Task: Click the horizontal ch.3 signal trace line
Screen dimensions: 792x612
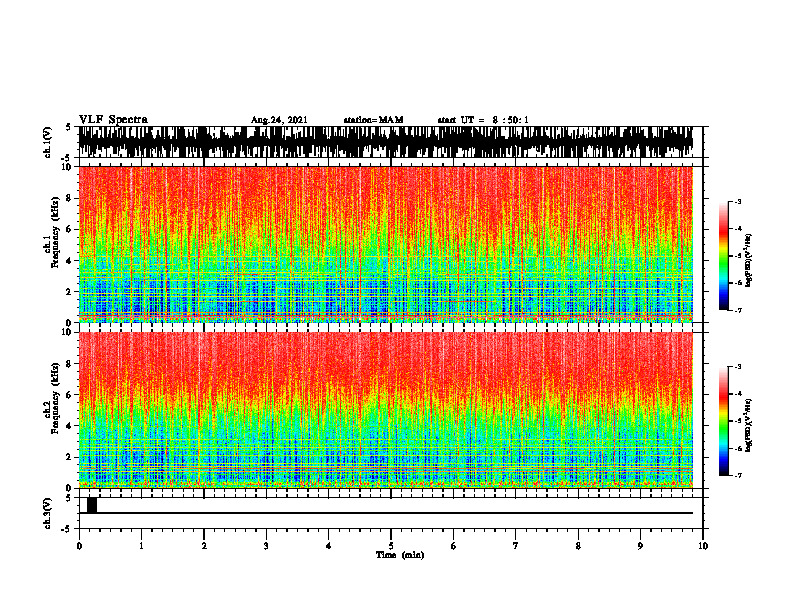Action: point(385,513)
